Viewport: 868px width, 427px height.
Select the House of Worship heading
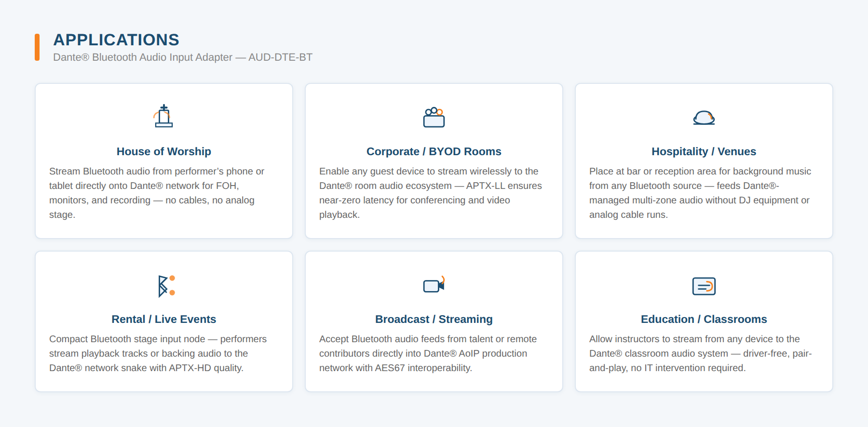click(x=164, y=151)
